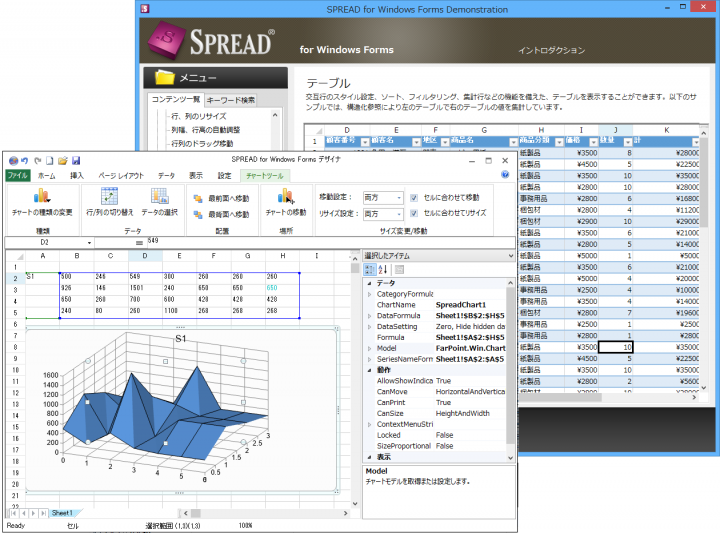720x533 pixels.
Task: Click the blue help icon in ribbon
Action: tap(505, 174)
